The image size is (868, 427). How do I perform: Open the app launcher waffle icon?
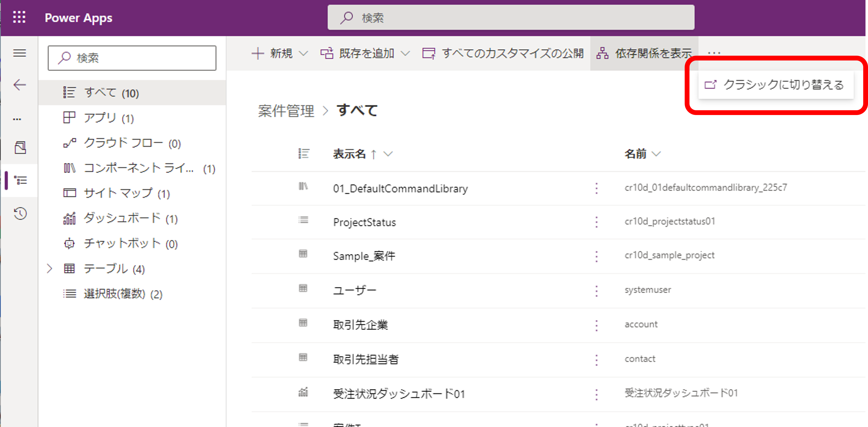click(19, 17)
